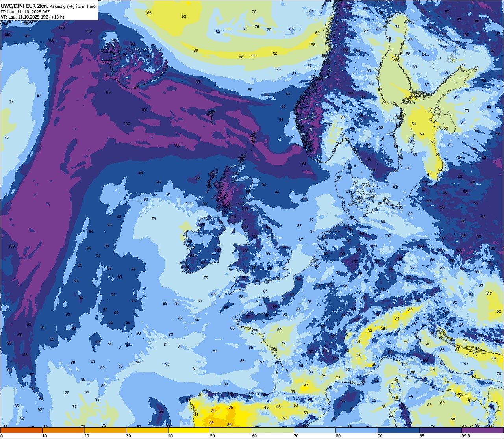Click the '70' value at the map's top
Image resolution: width=504 pixels, height=439 pixels.
click(254, 12)
